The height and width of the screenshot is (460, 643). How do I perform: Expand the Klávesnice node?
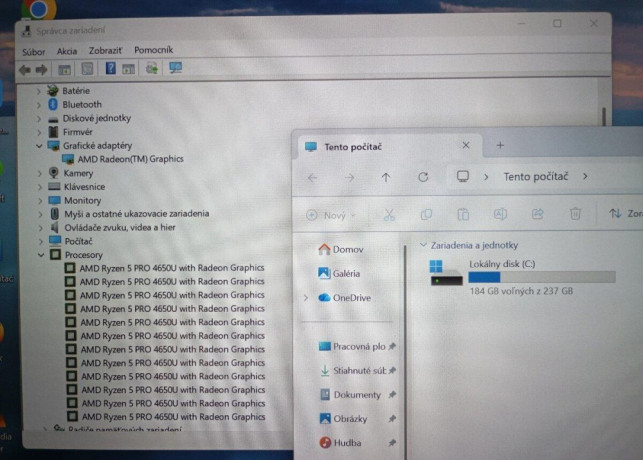coord(40,187)
